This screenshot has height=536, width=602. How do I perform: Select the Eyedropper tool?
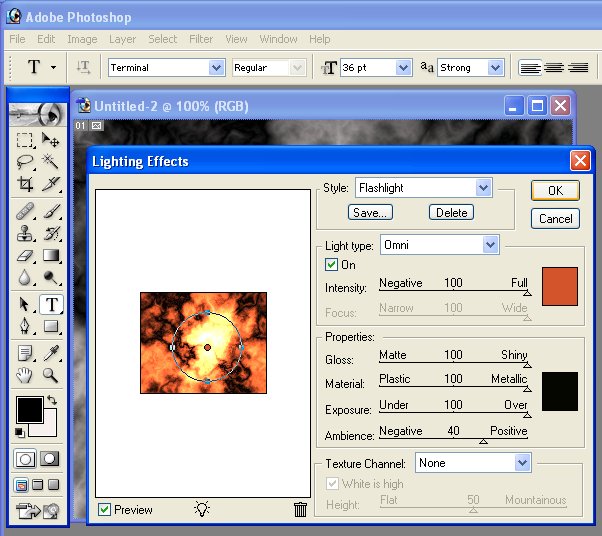(50, 353)
